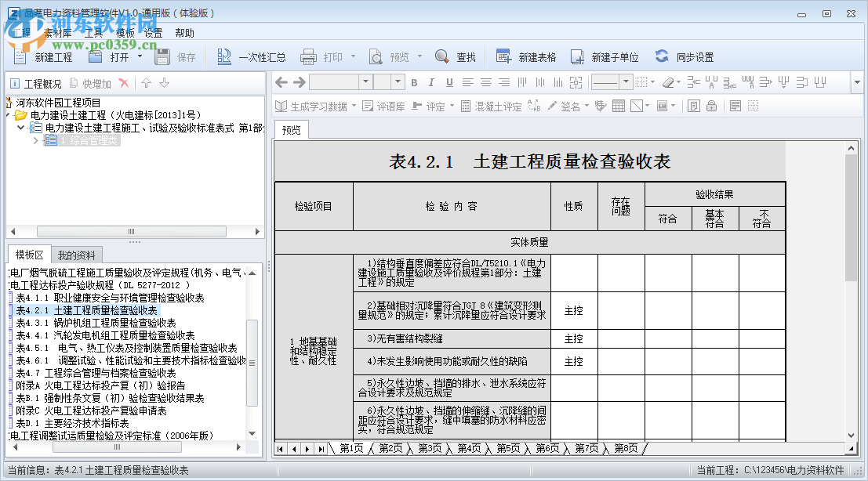
Task: Open the 打印 print dropdown arrow
Action: tap(353, 56)
